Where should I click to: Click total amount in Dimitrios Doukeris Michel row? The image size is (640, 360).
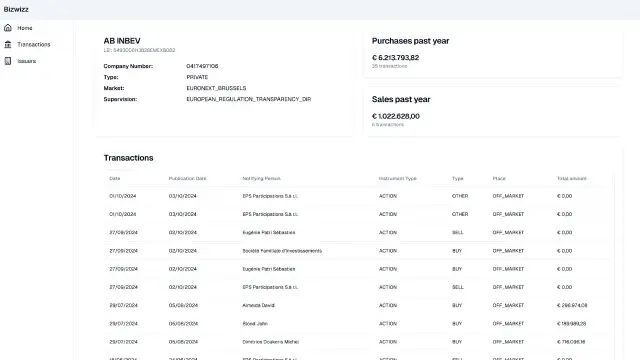pos(571,342)
